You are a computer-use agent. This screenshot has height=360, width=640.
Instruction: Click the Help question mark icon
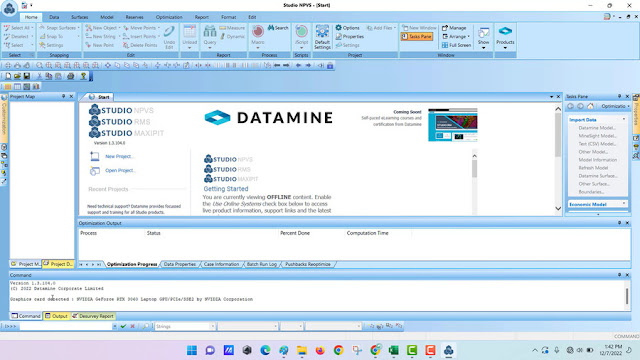[x=83, y=76]
